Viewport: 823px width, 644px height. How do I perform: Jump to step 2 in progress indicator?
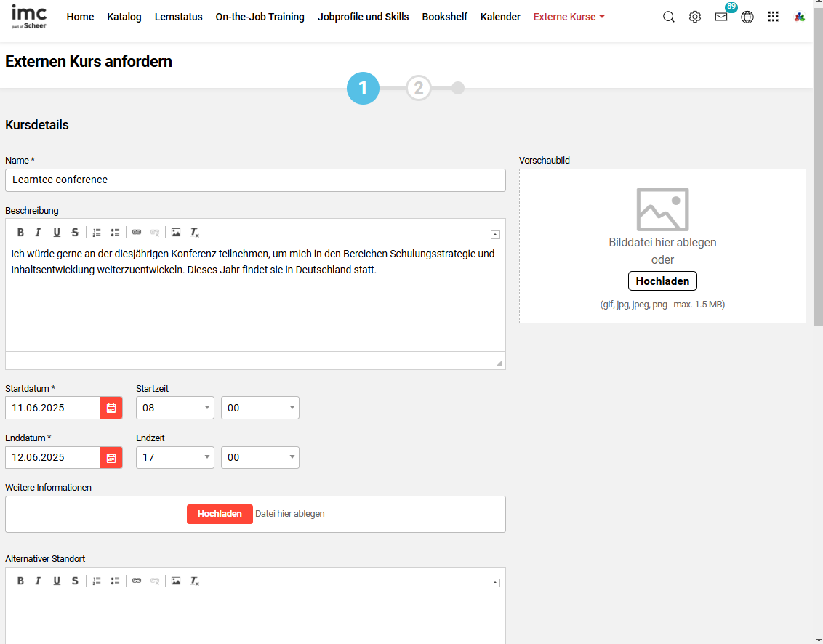point(418,89)
